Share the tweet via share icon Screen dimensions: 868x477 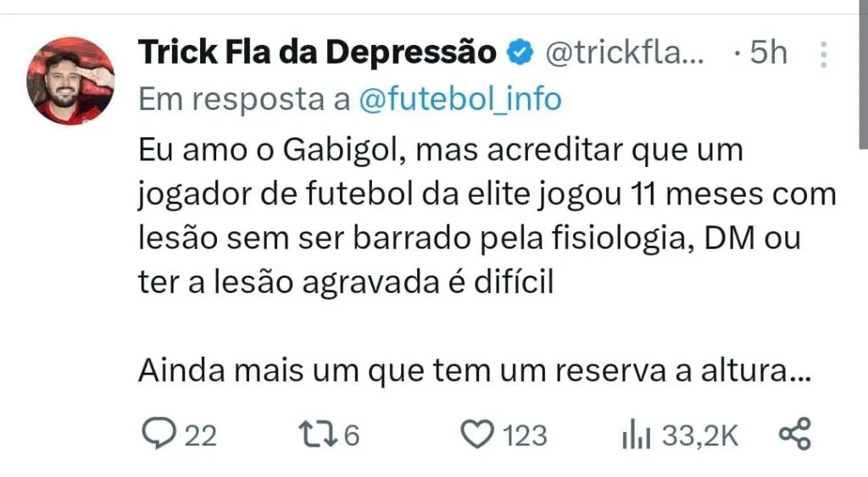point(795,434)
